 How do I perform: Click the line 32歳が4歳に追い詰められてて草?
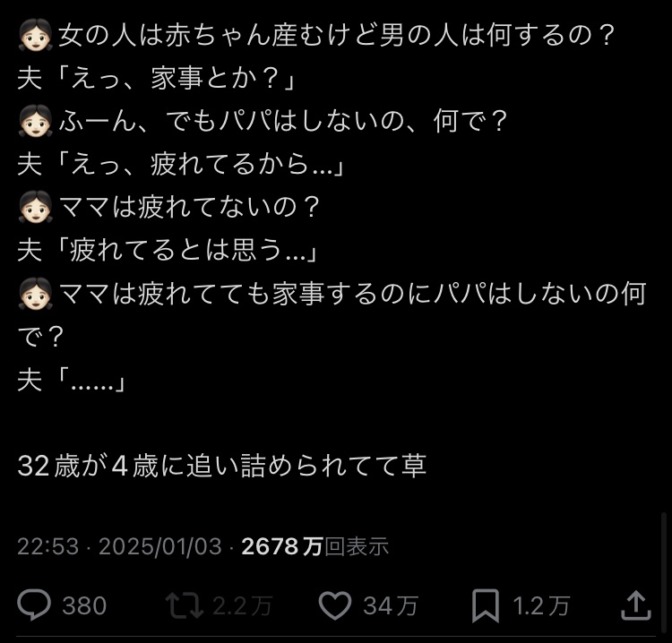point(221,466)
